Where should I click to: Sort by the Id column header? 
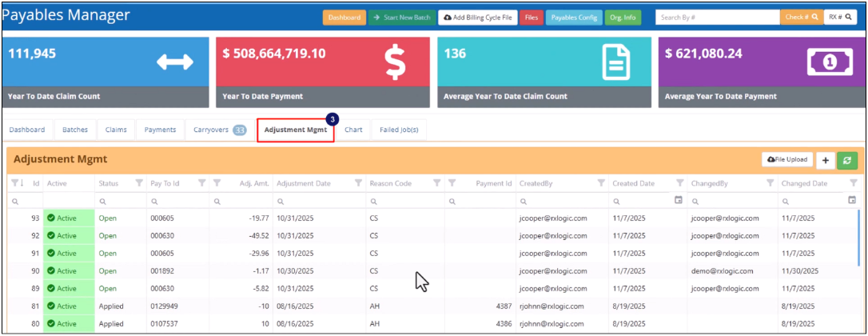point(36,183)
